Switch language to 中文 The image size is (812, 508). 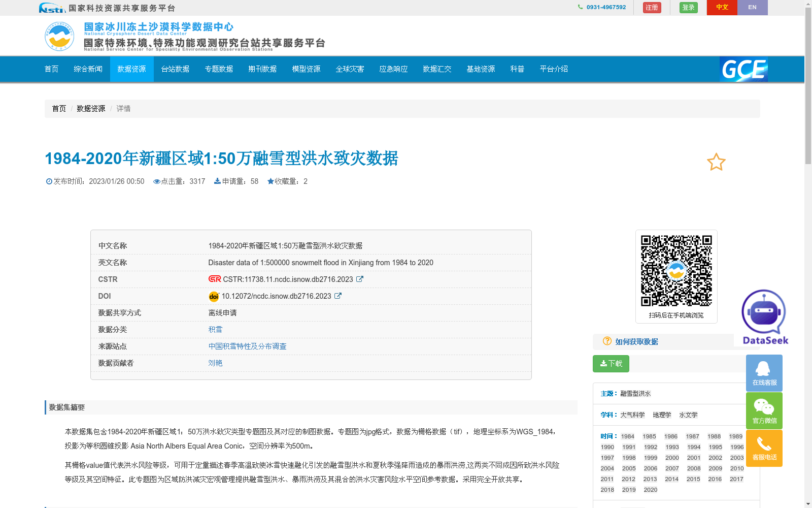point(722,8)
